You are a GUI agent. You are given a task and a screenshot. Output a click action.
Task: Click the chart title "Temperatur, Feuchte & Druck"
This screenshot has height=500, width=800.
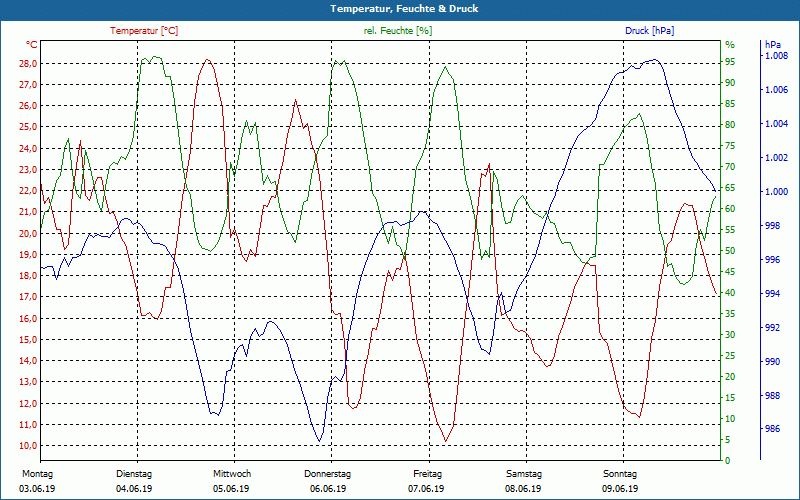pyautogui.click(x=404, y=9)
